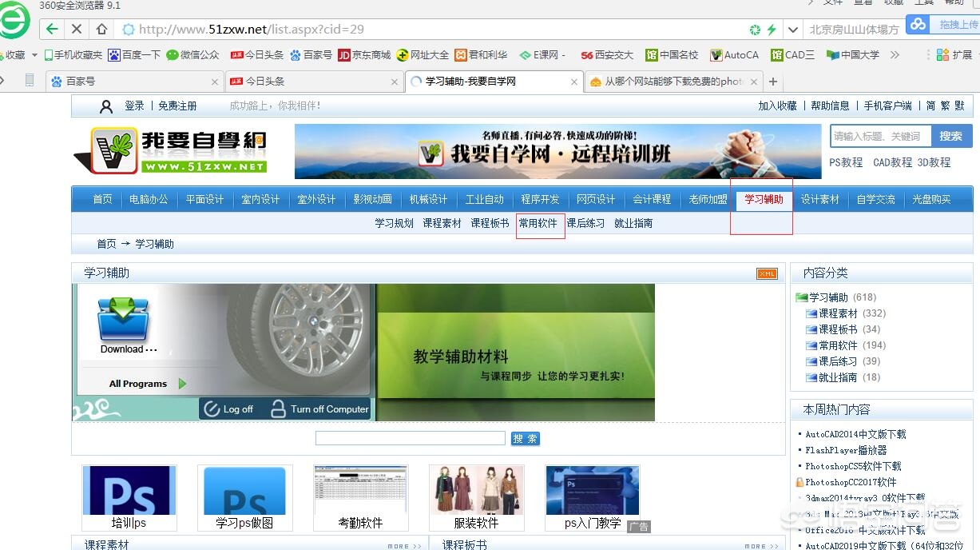Click the 我要自学网 site logo
The image size is (980, 550).
click(x=171, y=150)
